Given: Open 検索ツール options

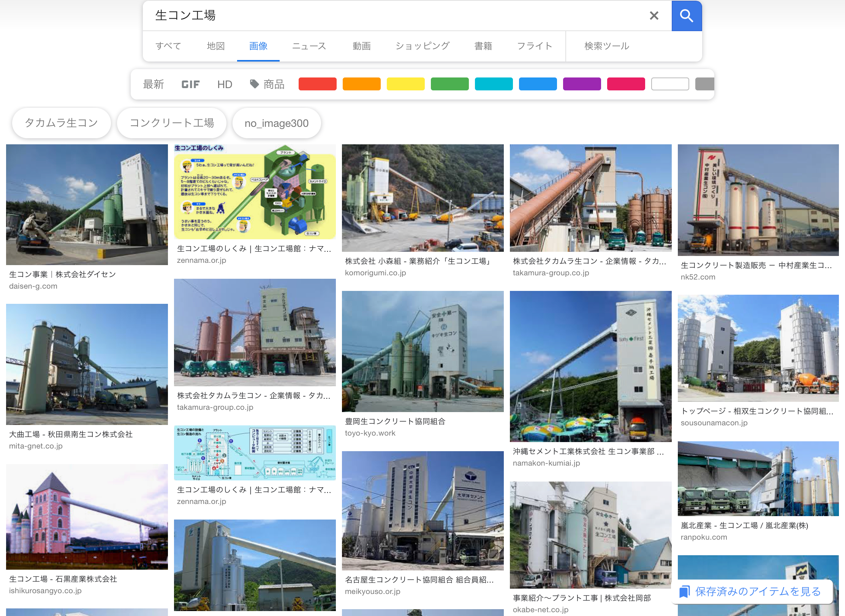Looking at the screenshot, I should pyautogui.click(x=607, y=46).
